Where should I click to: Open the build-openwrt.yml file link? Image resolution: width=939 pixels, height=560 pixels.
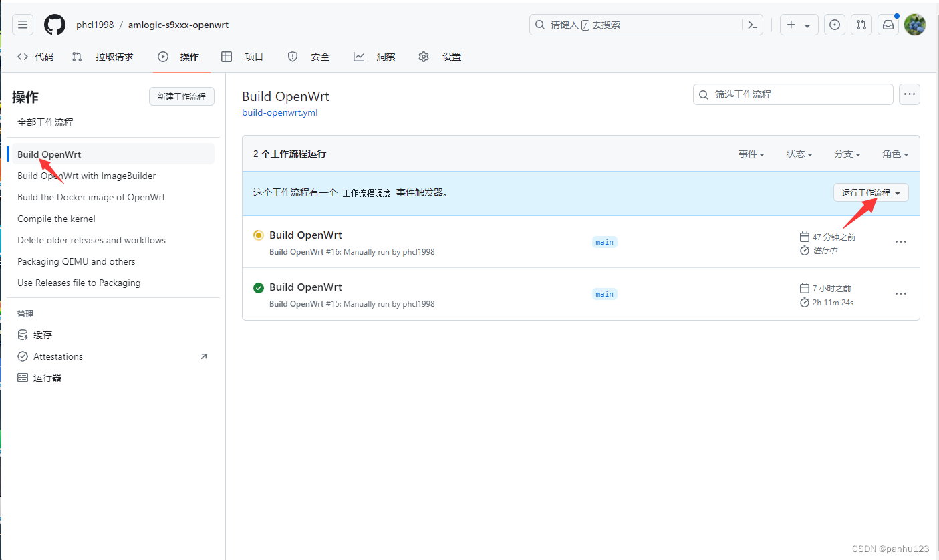point(280,112)
